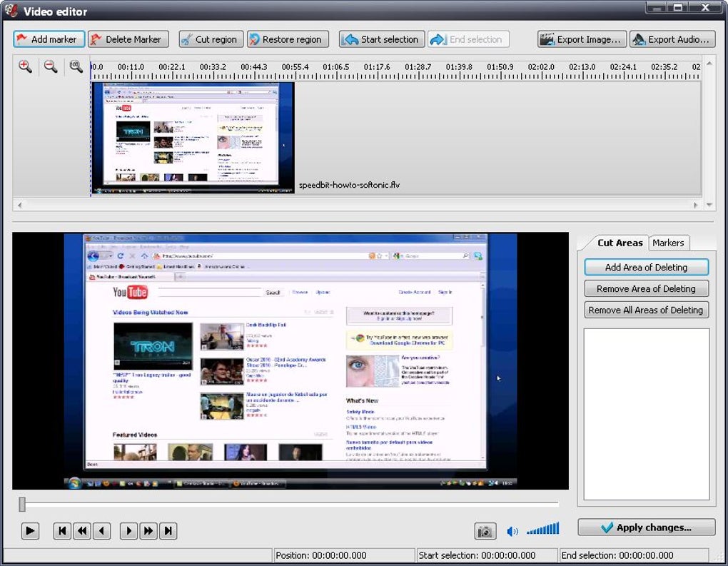Select the Cut Areas tab
Image resolution: width=728 pixels, height=566 pixels.
pyautogui.click(x=620, y=243)
